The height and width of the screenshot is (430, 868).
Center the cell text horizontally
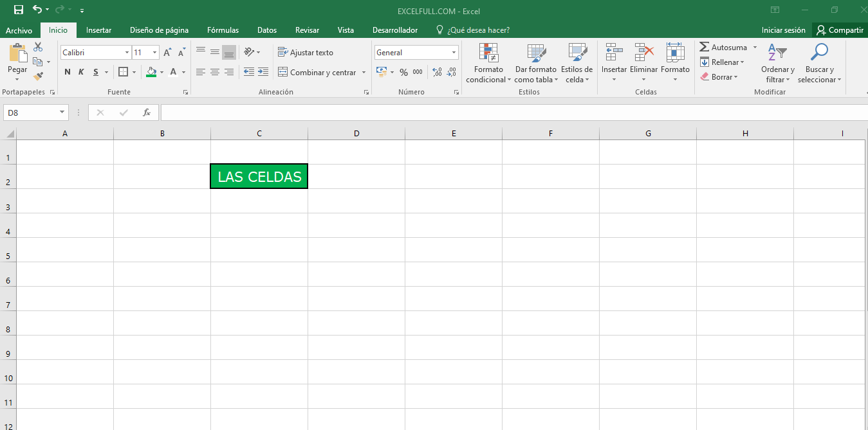pos(215,72)
